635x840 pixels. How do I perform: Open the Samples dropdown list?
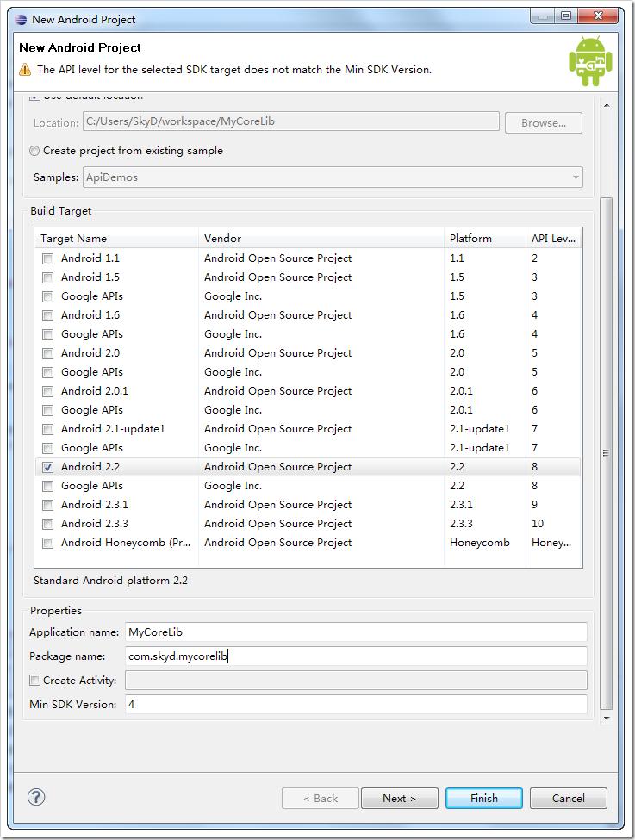point(575,177)
